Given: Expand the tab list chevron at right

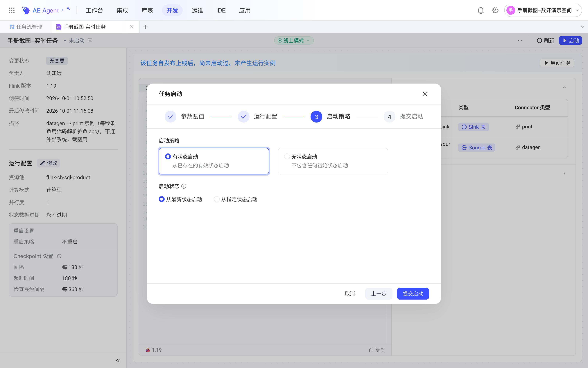Looking at the screenshot, I should (582, 27).
